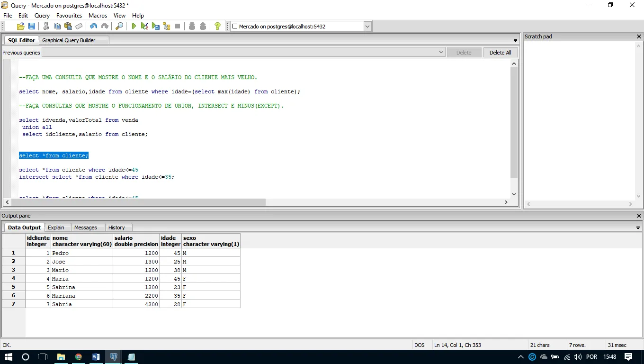Open the Macros menu
Image resolution: width=644 pixels, height=364 pixels.
pyautogui.click(x=98, y=16)
